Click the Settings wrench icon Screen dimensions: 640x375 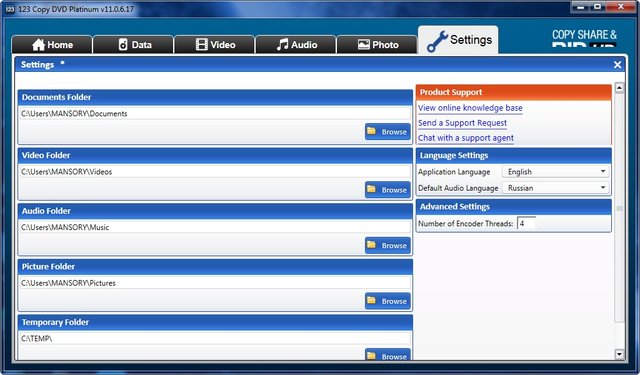pos(437,41)
